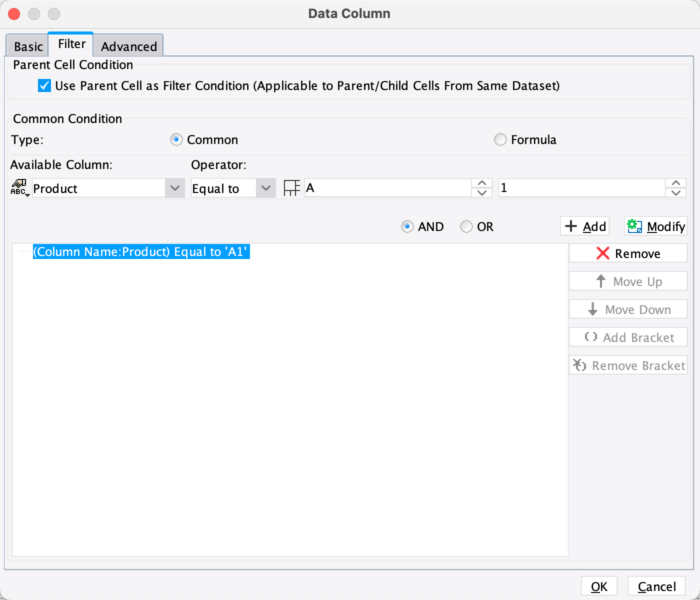Image resolution: width=700 pixels, height=600 pixels.
Task: Switch to the Basic tab
Action: point(27,46)
